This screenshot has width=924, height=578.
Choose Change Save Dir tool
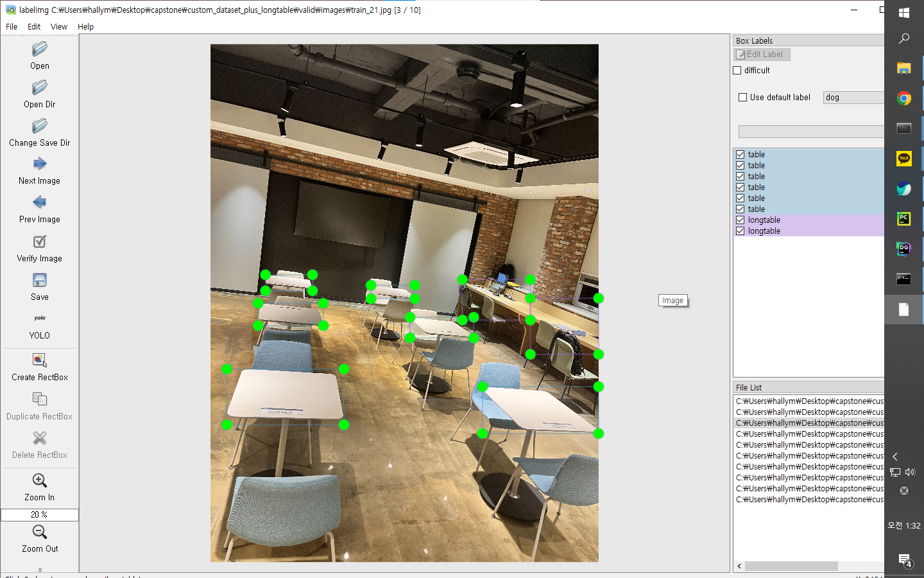[x=39, y=133]
